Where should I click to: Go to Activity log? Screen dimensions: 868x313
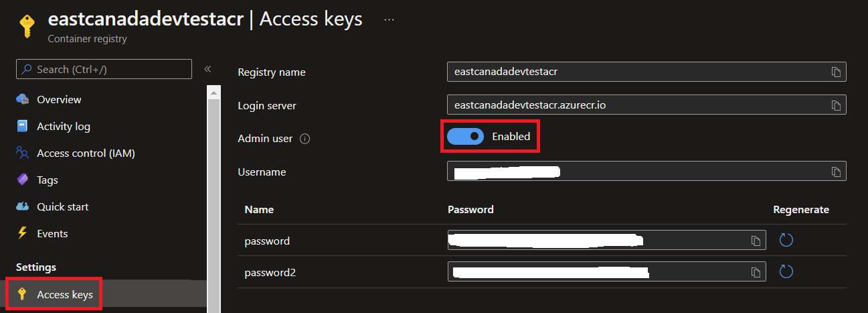click(63, 126)
